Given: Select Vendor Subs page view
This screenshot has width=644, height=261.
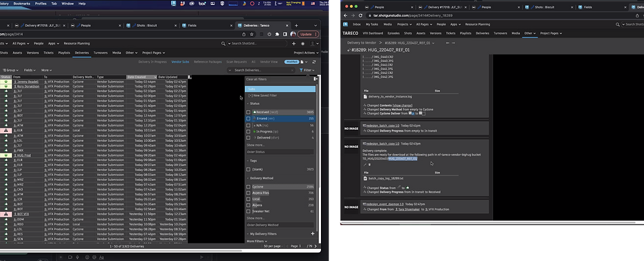Looking at the screenshot, I should [x=180, y=62].
